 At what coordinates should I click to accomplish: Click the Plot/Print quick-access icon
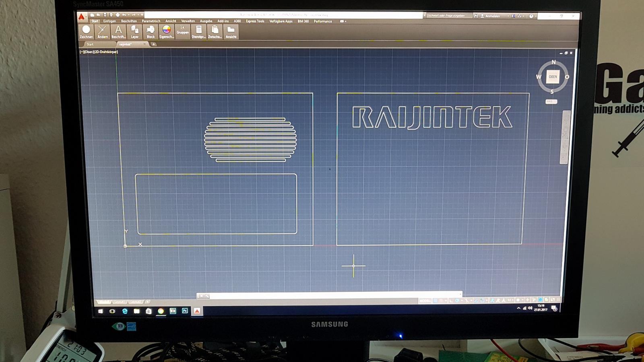click(x=118, y=15)
